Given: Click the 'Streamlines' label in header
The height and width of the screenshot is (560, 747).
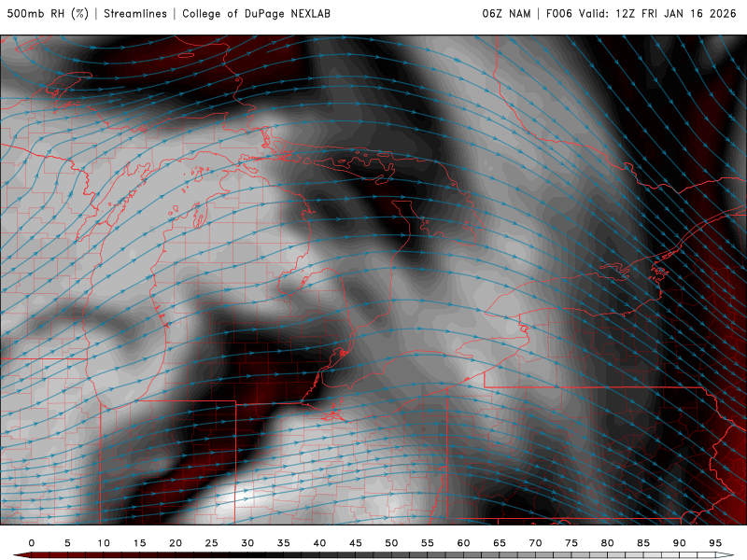Looking at the screenshot, I should (135, 14).
